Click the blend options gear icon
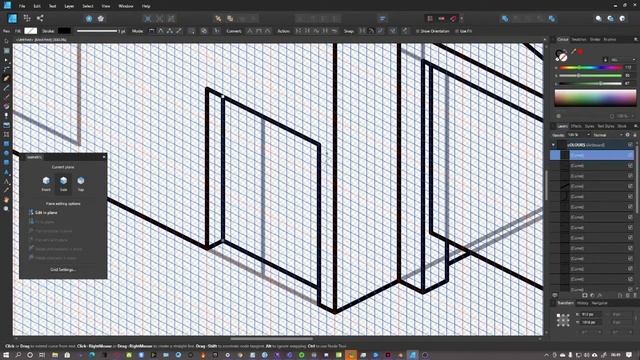Image resolution: width=640 pixels, height=360 pixels. click(x=628, y=135)
